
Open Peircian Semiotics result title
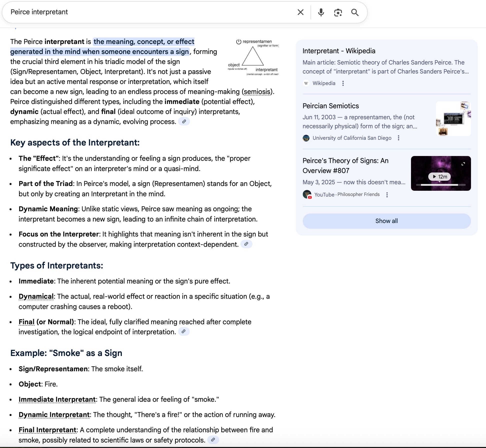pos(330,106)
